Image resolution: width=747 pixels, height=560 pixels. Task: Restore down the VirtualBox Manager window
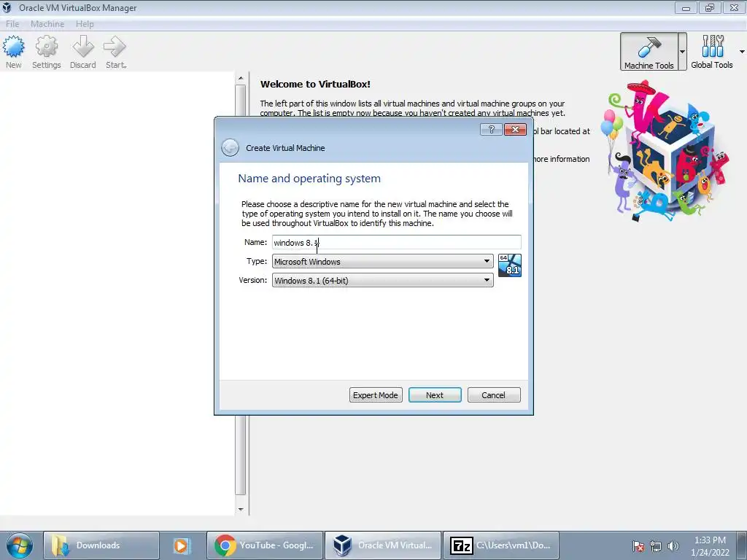click(710, 7)
